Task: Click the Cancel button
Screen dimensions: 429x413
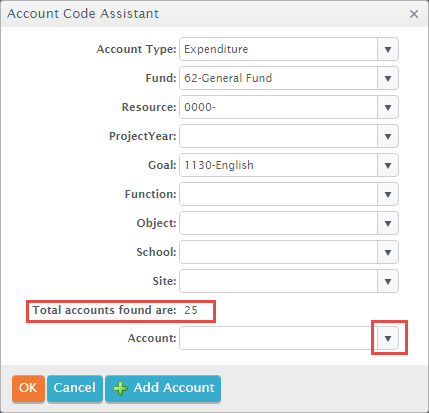Action: 75,388
